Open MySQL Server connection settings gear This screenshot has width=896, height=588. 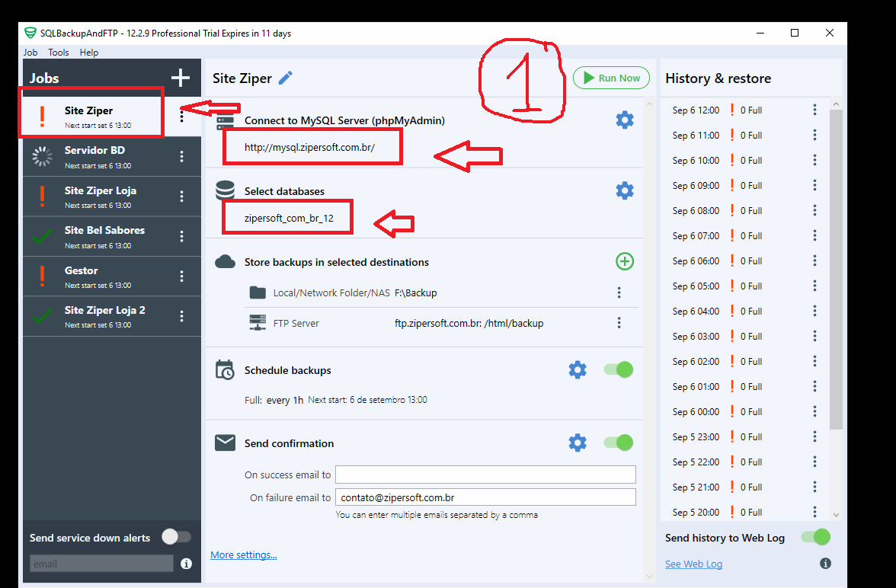coord(625,120)
